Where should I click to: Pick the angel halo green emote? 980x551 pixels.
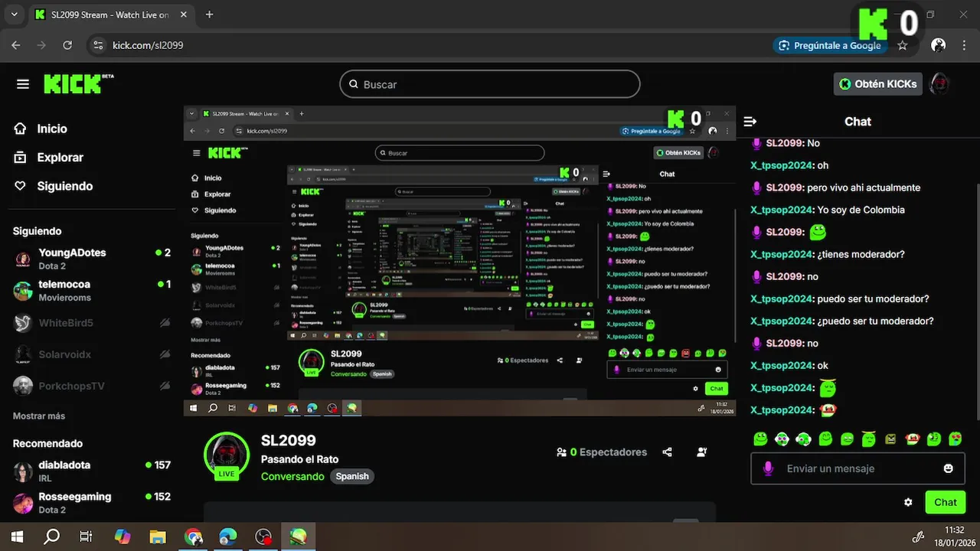click(868, 439)
